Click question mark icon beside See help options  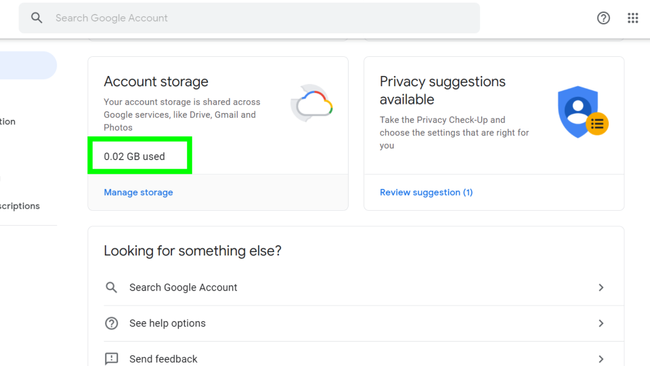(111, 323)
